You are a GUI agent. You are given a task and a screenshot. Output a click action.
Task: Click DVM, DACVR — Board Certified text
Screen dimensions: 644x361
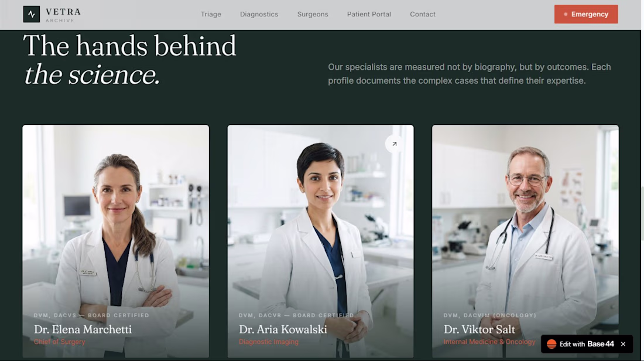click(296, 315)
